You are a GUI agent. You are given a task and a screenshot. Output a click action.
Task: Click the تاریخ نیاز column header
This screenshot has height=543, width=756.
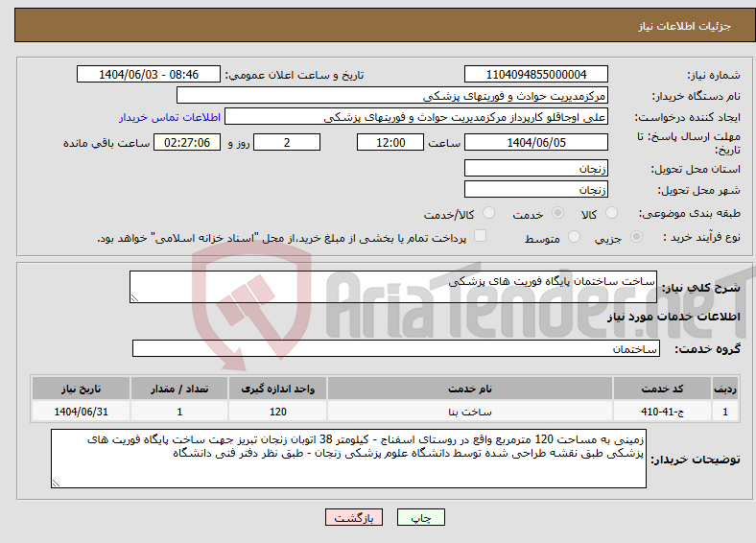[x=81, y=389]
